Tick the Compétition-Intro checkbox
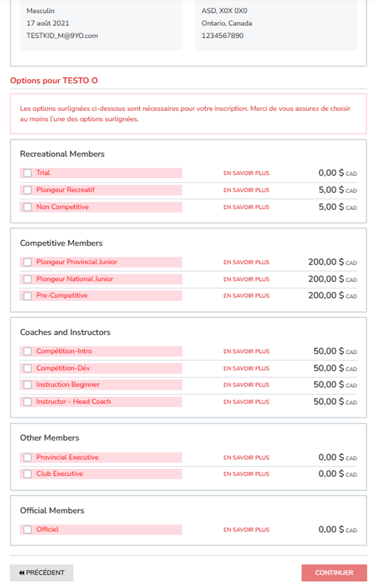 (27, 351)
